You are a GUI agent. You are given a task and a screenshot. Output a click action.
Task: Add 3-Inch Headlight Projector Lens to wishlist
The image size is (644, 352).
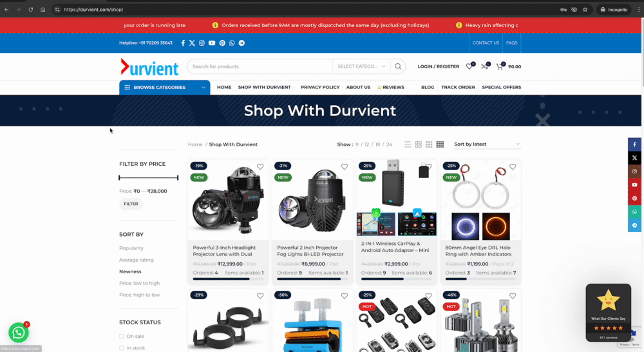pyautogui.click(x=260, y=166)
